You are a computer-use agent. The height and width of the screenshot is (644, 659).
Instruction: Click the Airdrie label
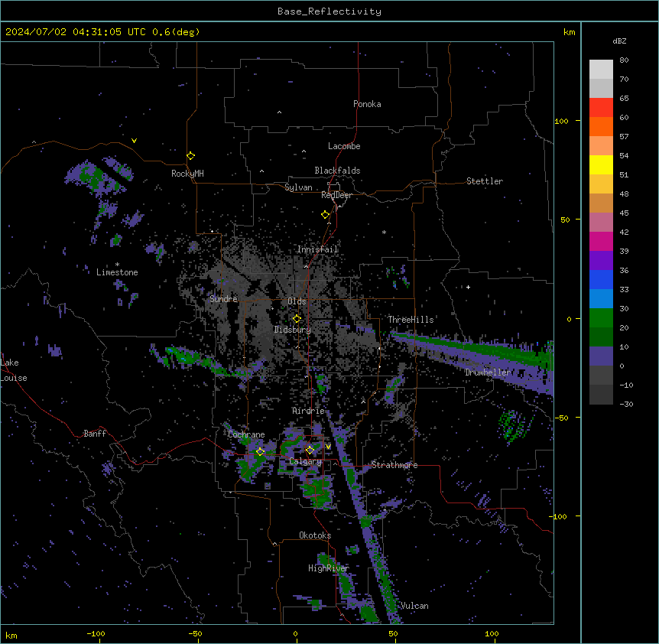[308, 411]
